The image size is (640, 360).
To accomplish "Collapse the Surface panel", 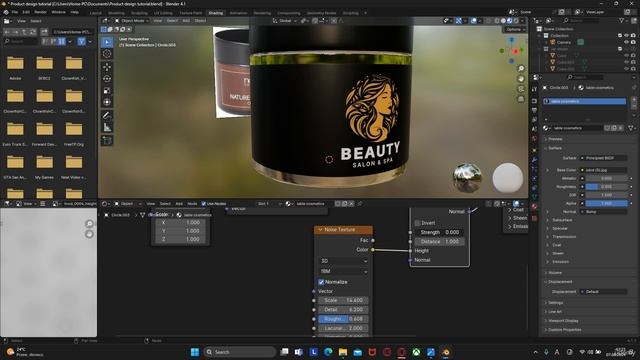I will 555,148.
